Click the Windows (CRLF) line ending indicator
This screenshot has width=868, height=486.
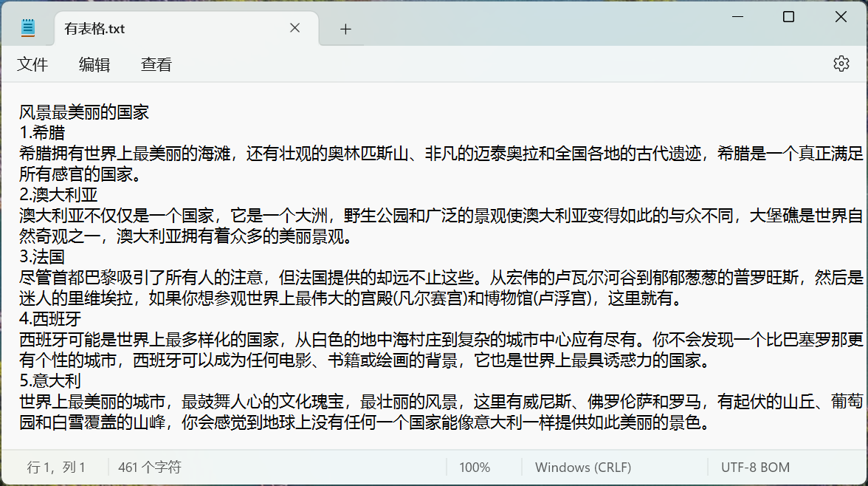click(583, 467)
